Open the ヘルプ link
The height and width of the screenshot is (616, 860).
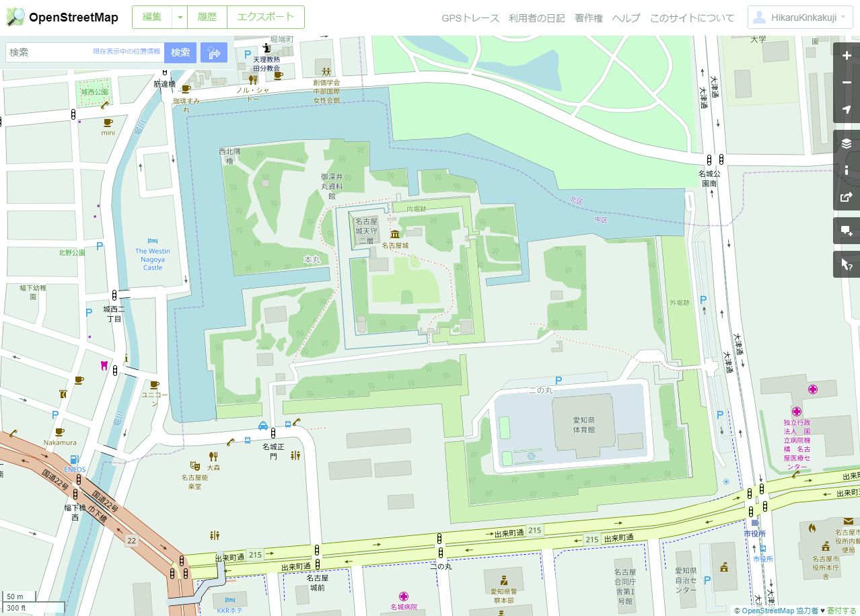pyautogui.click(x=626, y=18)
